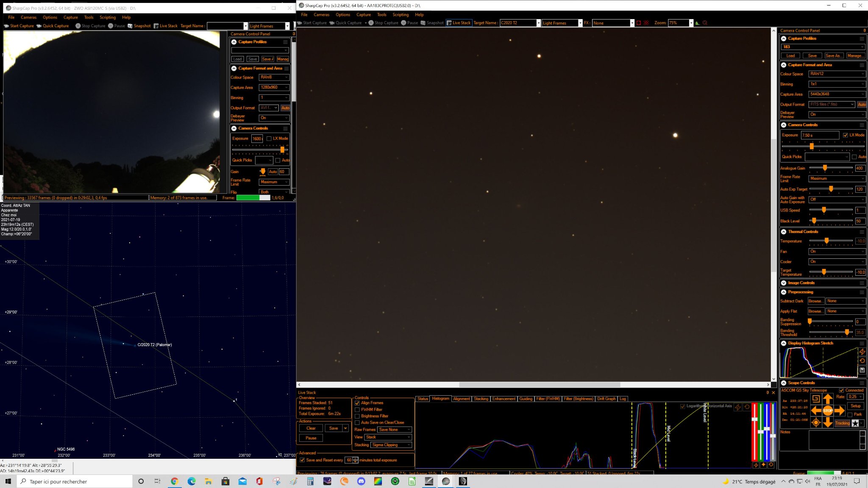868x488 pixels.
Task: Click Start Capture in the left SharpCap window
Action: point(19,26)
